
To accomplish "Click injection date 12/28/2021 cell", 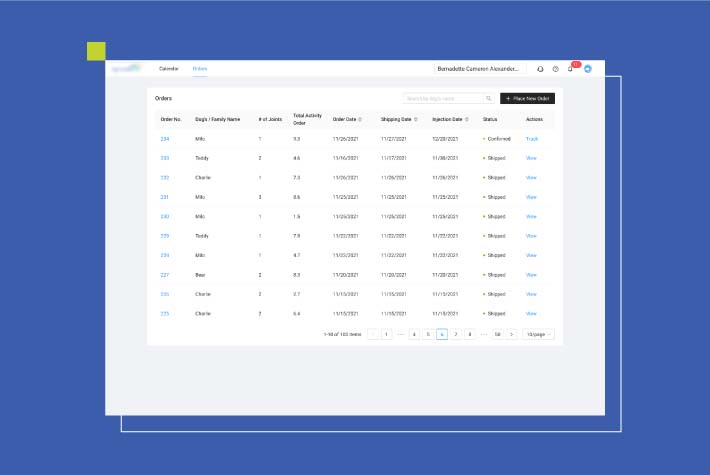I will pos(445,139).
